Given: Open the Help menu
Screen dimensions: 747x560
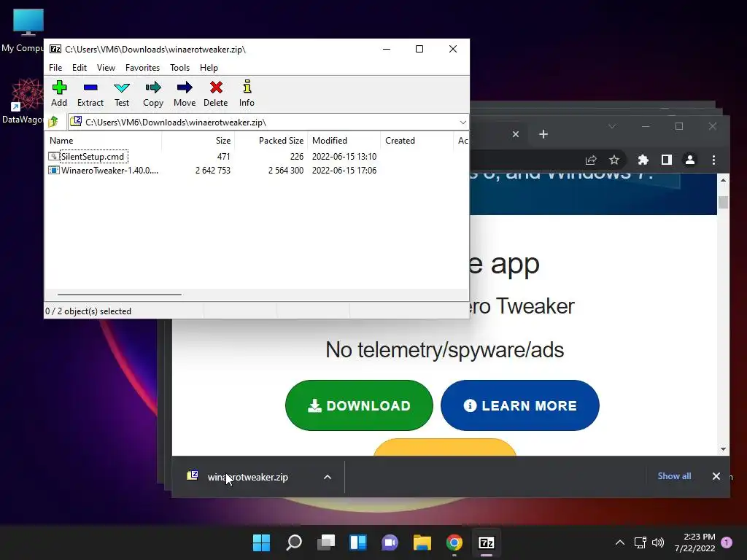Looking at the screenshot, I should coord(209,68).
